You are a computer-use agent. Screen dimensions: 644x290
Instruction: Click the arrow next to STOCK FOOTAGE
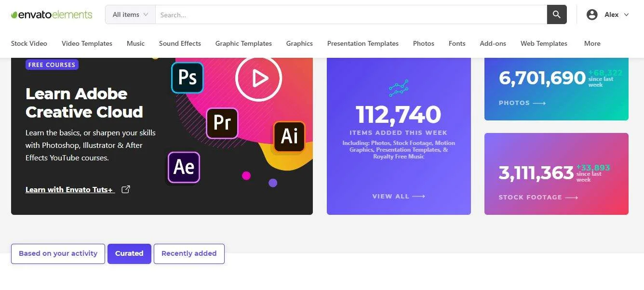[572, 198]
